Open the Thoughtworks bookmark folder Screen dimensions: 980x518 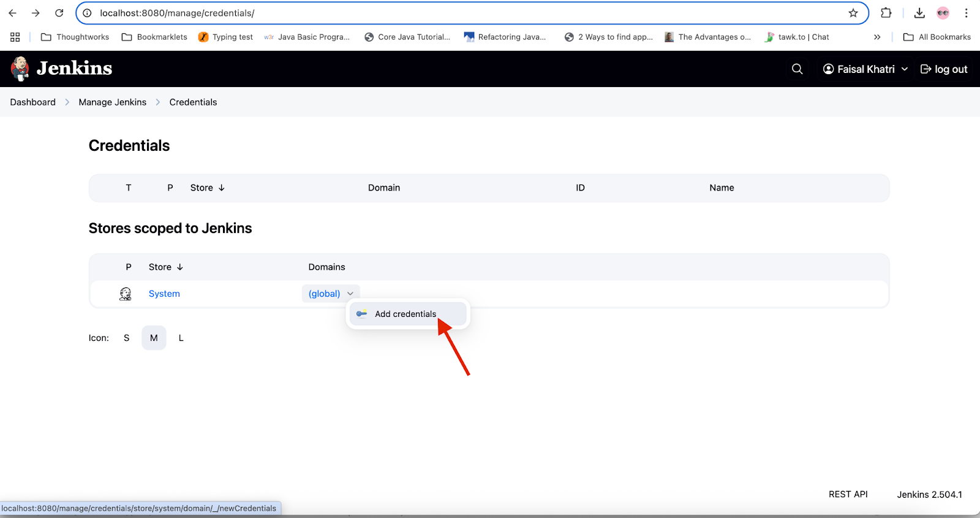[75, 37]
